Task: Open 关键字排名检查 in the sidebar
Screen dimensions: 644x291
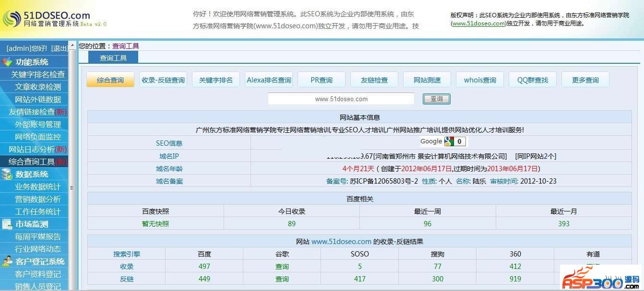Action: (38, 74)
